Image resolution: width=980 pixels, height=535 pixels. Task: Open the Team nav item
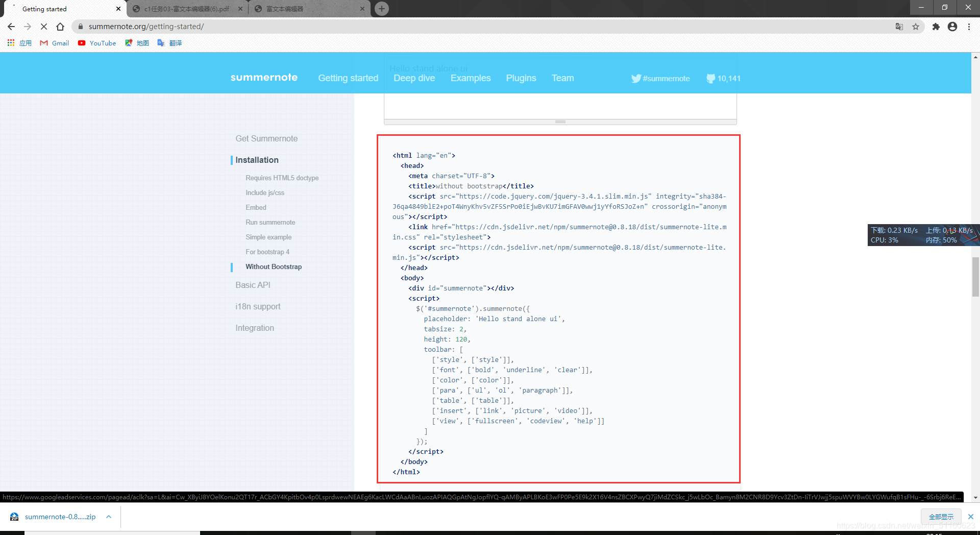pyautogui.click(x=562, y=78)
